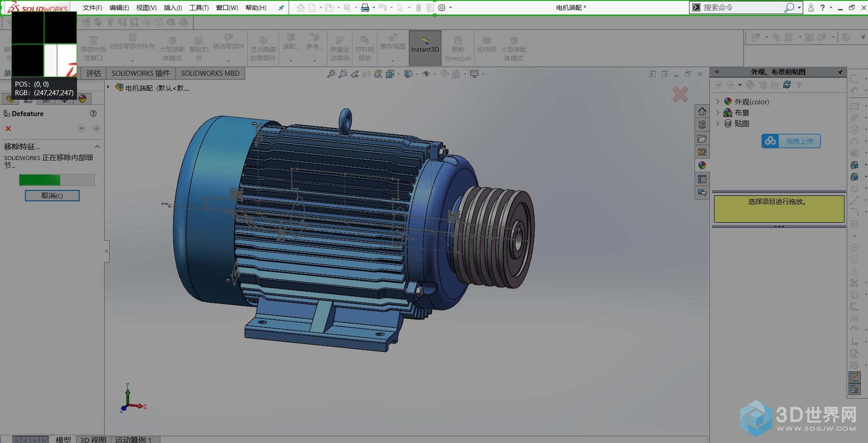Cancel Defeature with the red X
The width and height of the screenshot is (868, 443).
(x=8, y=129)
